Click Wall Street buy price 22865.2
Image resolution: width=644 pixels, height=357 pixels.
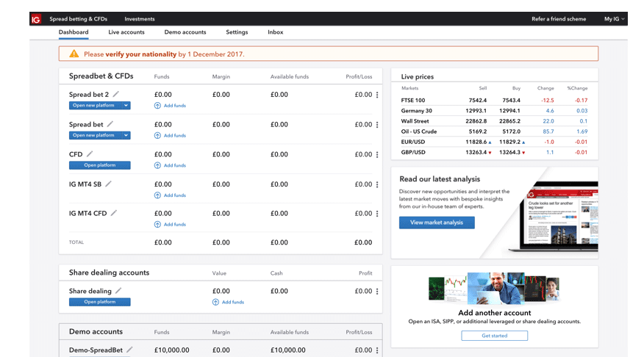point(509,121)
